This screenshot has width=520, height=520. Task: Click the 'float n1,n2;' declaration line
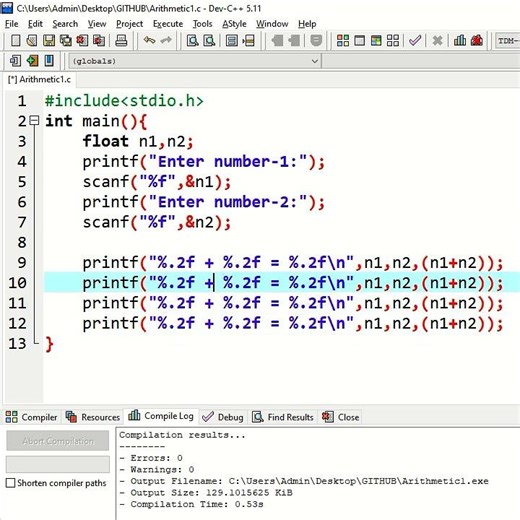coord(138,141)
